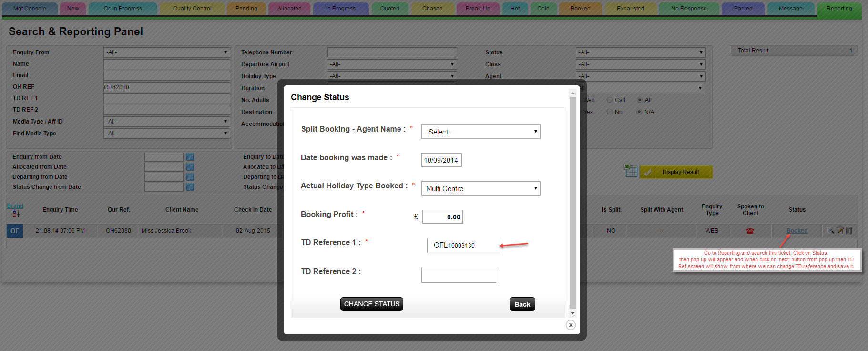868x351 pixels.
Task: Open the Agent filter dropdown
Action: point(641,76)
